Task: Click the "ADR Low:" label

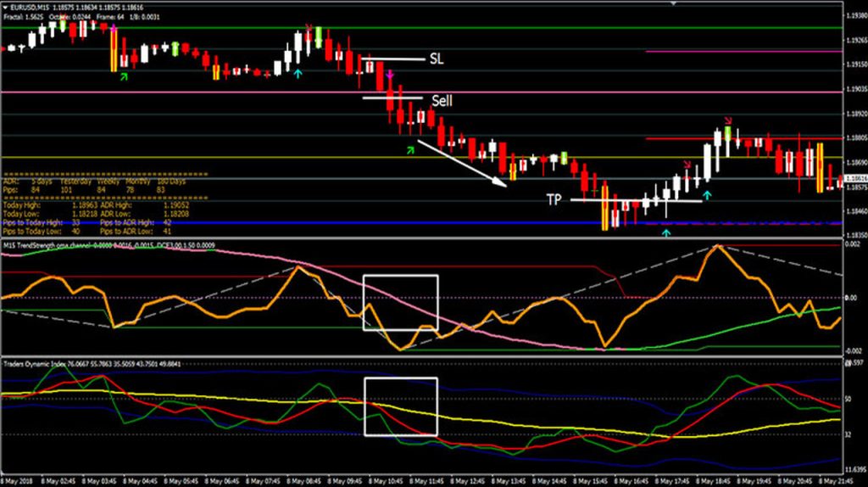Action: pos(115,214)
